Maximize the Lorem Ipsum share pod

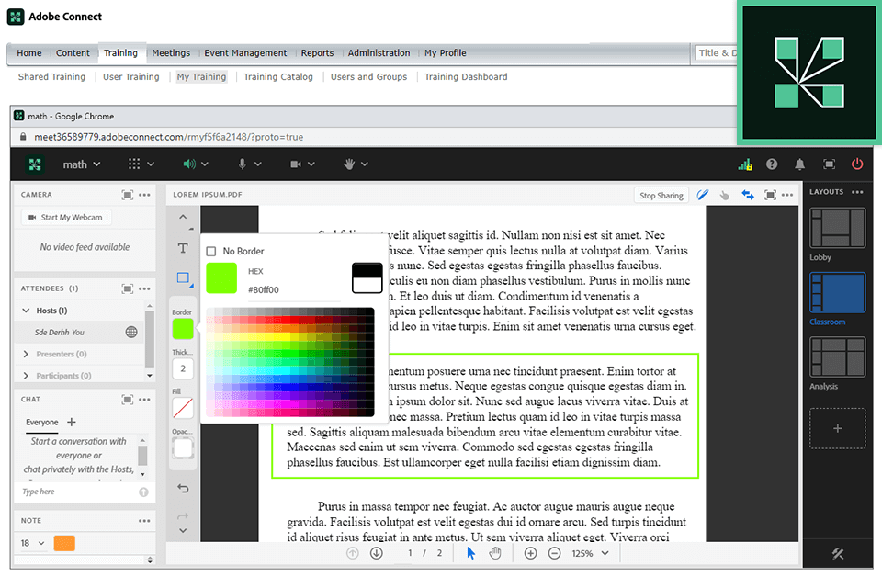point(770,196)
